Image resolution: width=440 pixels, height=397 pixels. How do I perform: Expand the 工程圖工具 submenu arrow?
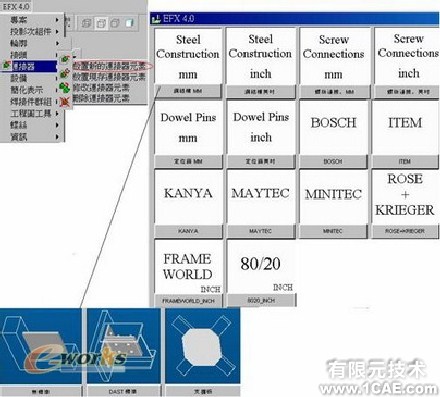(58, 113)
